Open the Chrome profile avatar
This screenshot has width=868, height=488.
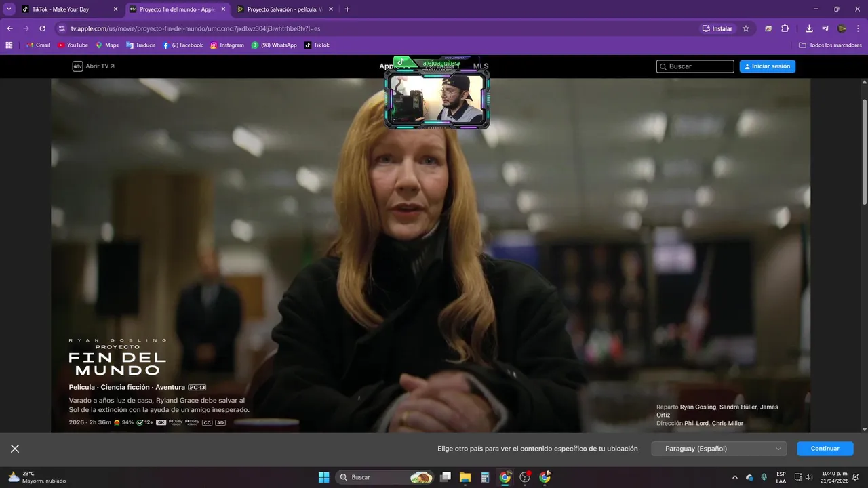[x=842, y=28]
